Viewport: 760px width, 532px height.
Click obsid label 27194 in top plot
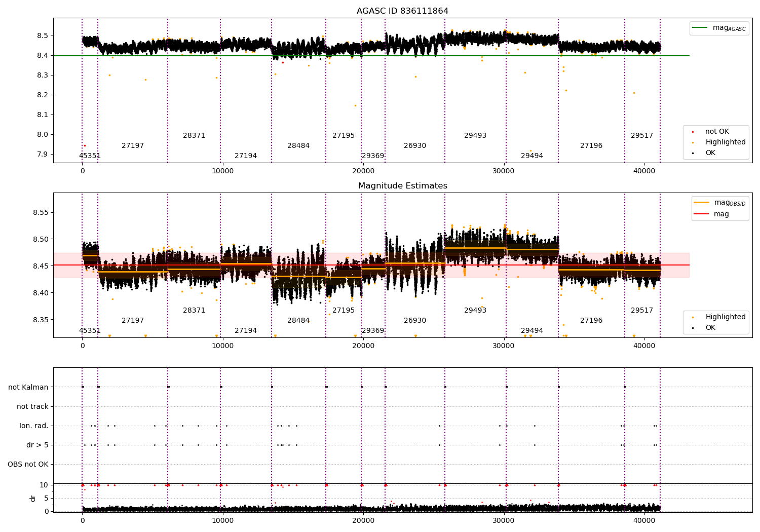(x=246, y=156)
